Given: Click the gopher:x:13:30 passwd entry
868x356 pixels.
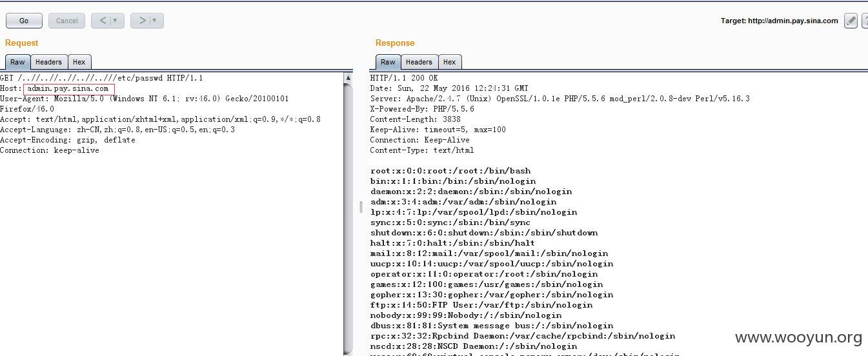Looking at the screenshot, I should click(492, 295).
